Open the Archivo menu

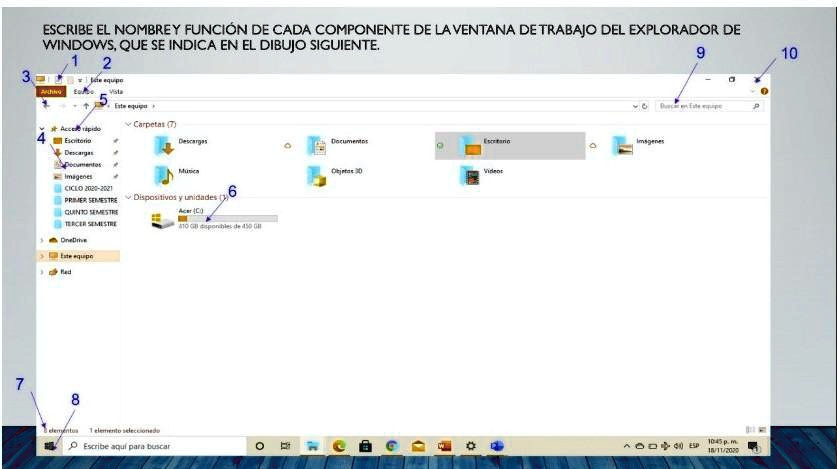52,92
